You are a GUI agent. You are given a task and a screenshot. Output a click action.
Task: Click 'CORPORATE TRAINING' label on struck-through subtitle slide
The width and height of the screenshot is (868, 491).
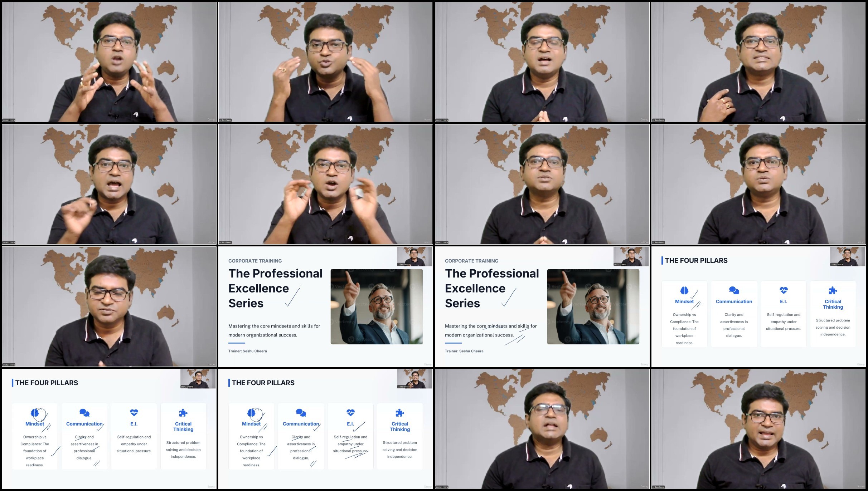pos(471,261)
